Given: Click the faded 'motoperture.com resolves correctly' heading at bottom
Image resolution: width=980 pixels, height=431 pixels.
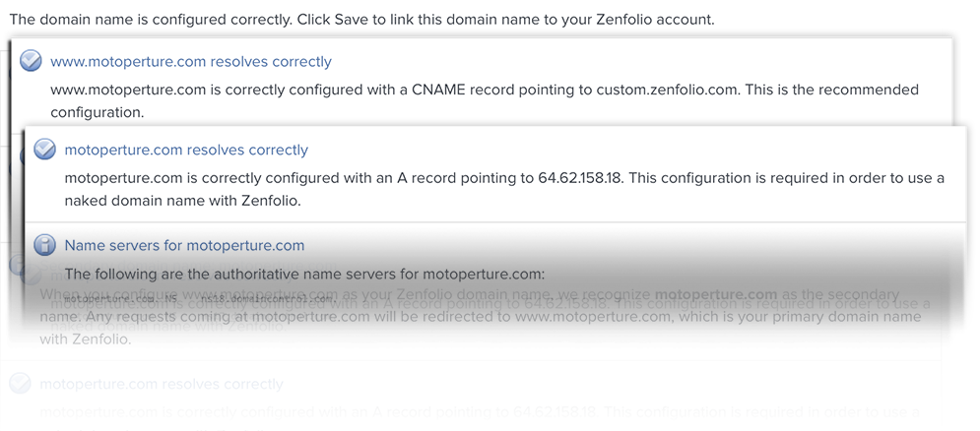Looking at the screenshot, I should tap(162, 384).
